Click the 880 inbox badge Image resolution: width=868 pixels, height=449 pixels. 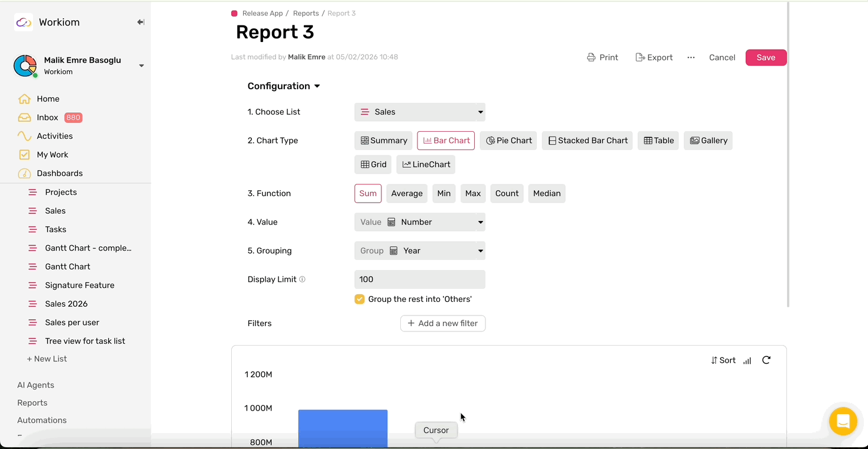73,118
